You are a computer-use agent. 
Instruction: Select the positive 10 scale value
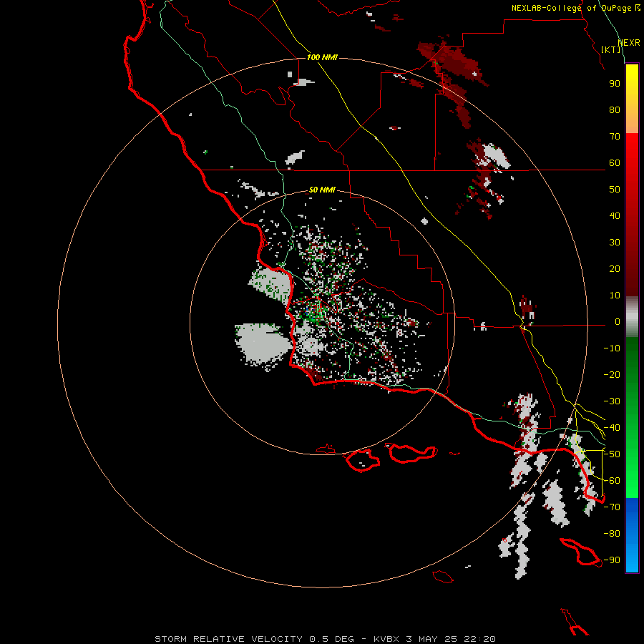(615, 296)
